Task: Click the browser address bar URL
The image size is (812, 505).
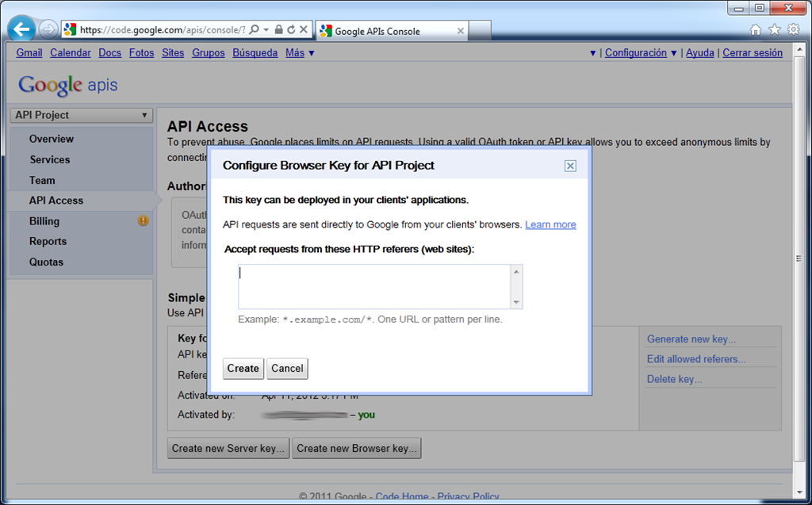Action: (163, 29)
